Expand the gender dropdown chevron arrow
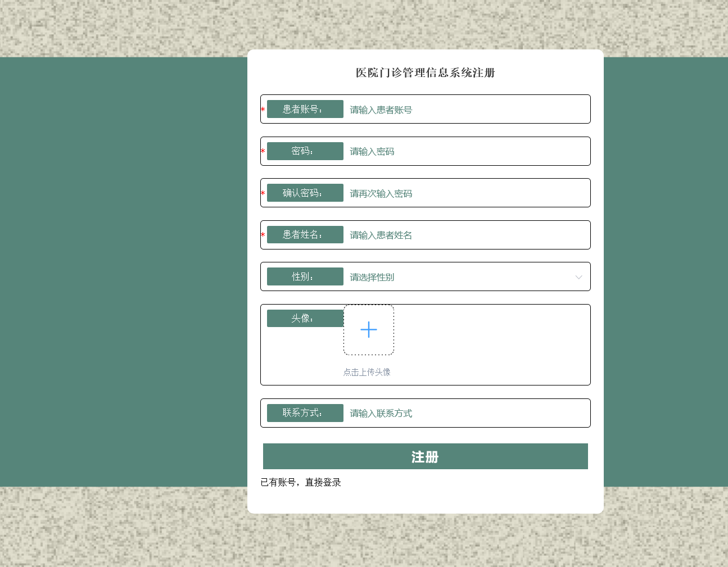 pyautogui.click(x=578, y=277)
